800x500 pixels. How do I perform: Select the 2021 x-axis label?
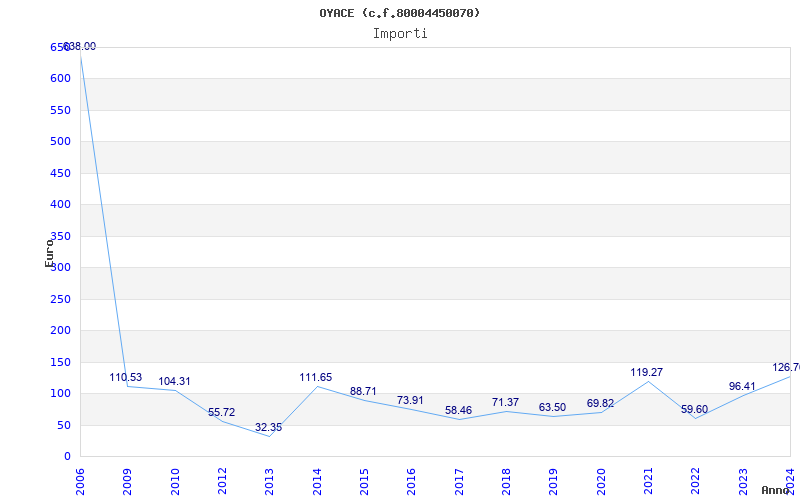click(x=648, y=482)
